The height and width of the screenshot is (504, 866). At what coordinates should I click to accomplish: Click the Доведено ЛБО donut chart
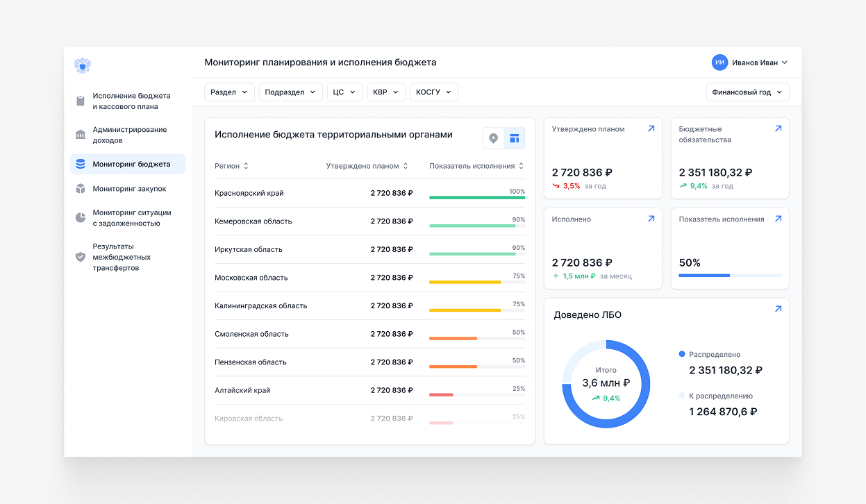606,384
